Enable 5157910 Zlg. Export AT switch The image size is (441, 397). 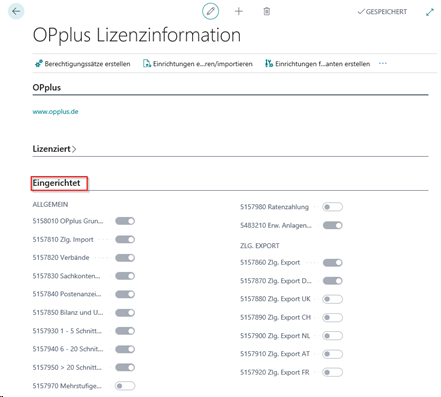pos(333,354)
